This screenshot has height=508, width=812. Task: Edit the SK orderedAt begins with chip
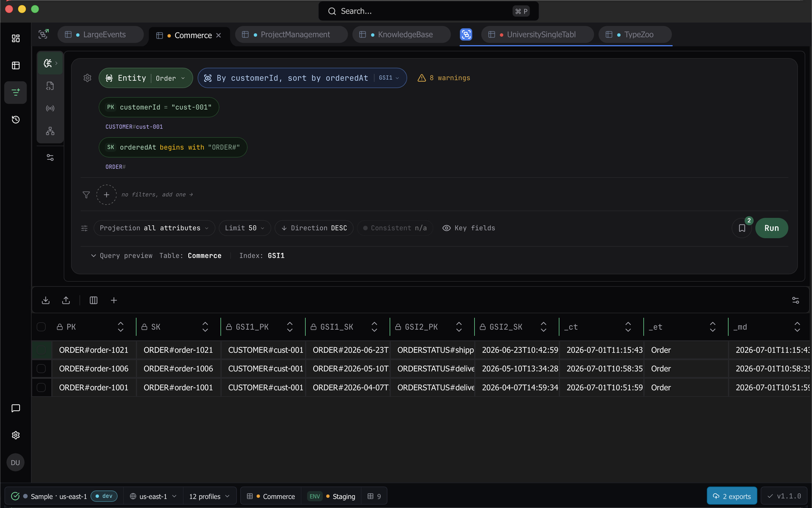(173, 147)
